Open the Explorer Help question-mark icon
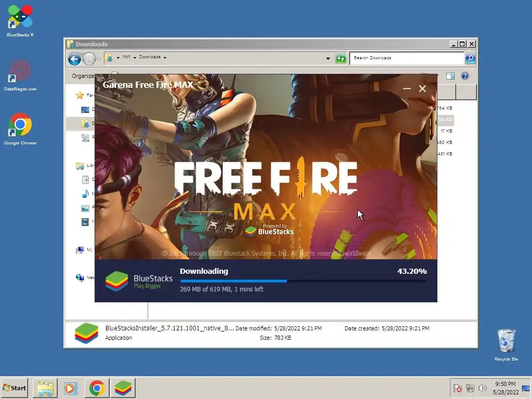 point(465,76)
